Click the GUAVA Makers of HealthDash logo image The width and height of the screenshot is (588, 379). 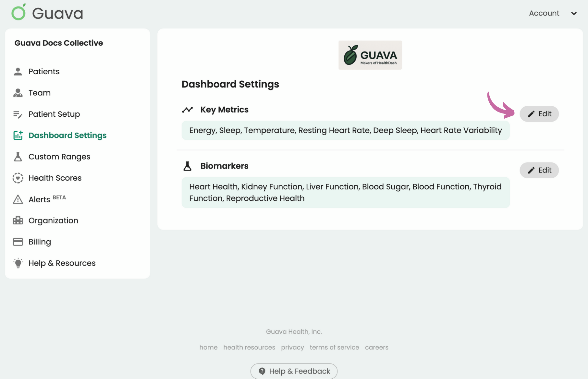tap(370, 55)
